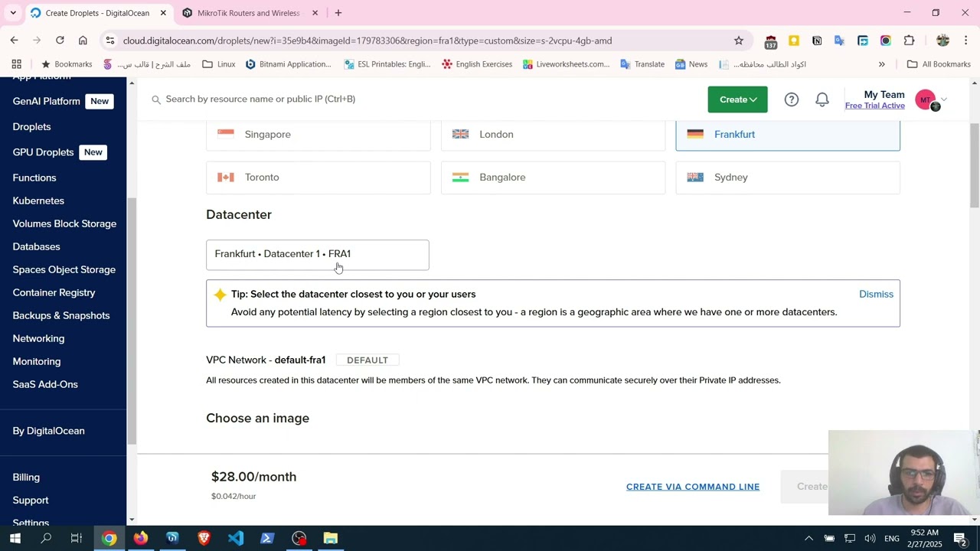Open GenAI Platform in sidebar

(x=46, y=101)
